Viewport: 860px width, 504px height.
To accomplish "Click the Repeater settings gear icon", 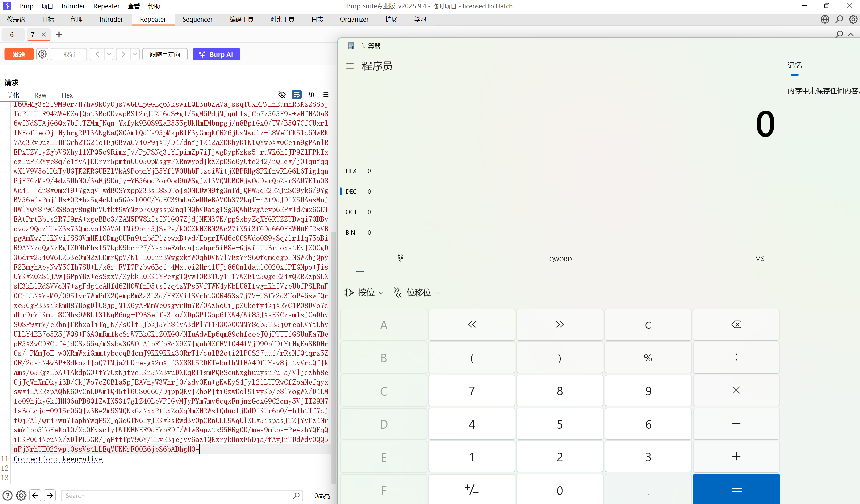I will [42, 54].
